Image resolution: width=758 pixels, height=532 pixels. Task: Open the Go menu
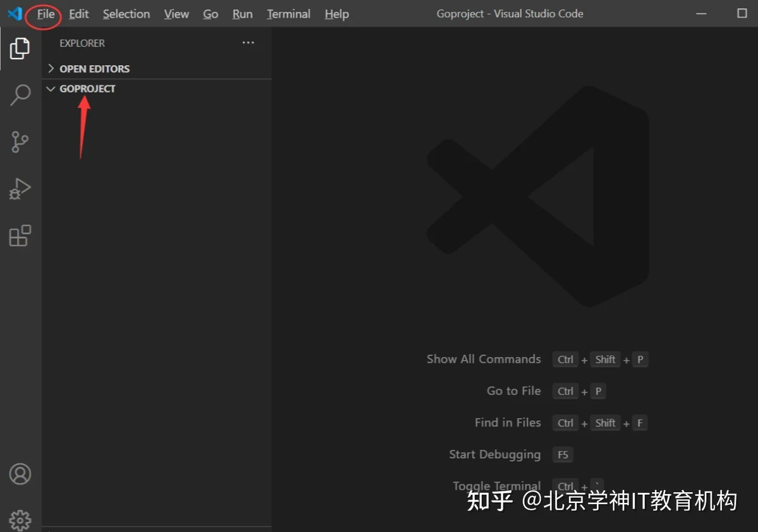pos(211,14)
